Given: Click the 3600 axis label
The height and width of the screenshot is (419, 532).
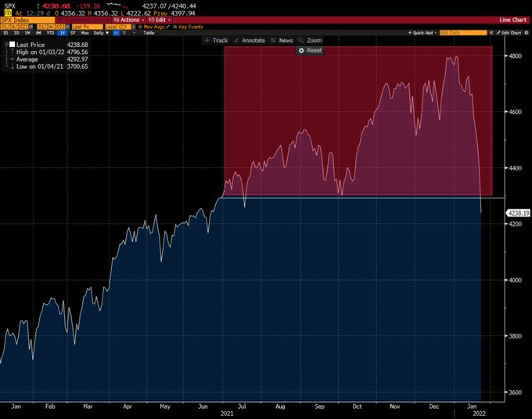Looking at the screenshot, I should [x=516, y=392].
